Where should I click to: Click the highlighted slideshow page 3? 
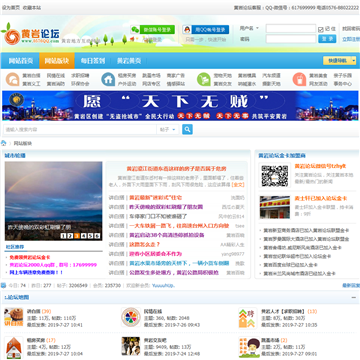click(x=77, y=236)
